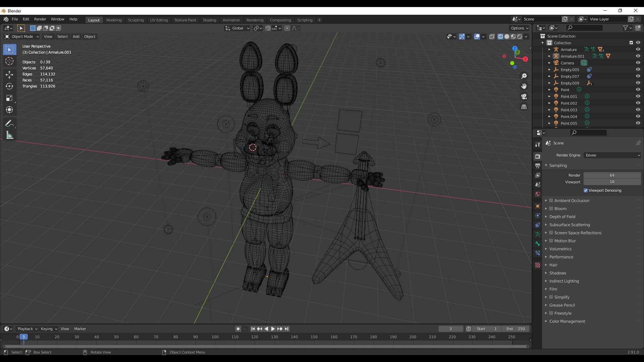The width and height of the screenshot is (644, 362).
Task: Open Keying popover in timeline
Action: click(x=49, y=329)
